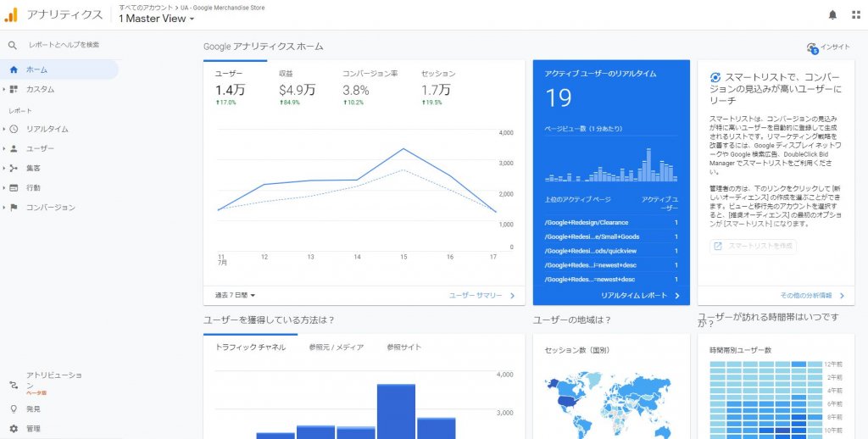Image resolution: width=868 pixels, height=439 pixels.
Task: Open the notifications bell icon
Action: tap(832, 15)
